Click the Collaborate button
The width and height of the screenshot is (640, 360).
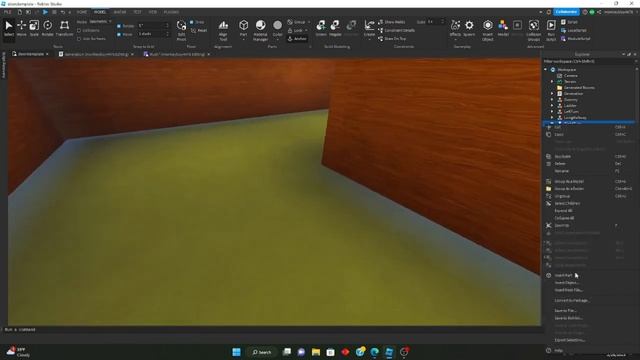pos(566,12)
